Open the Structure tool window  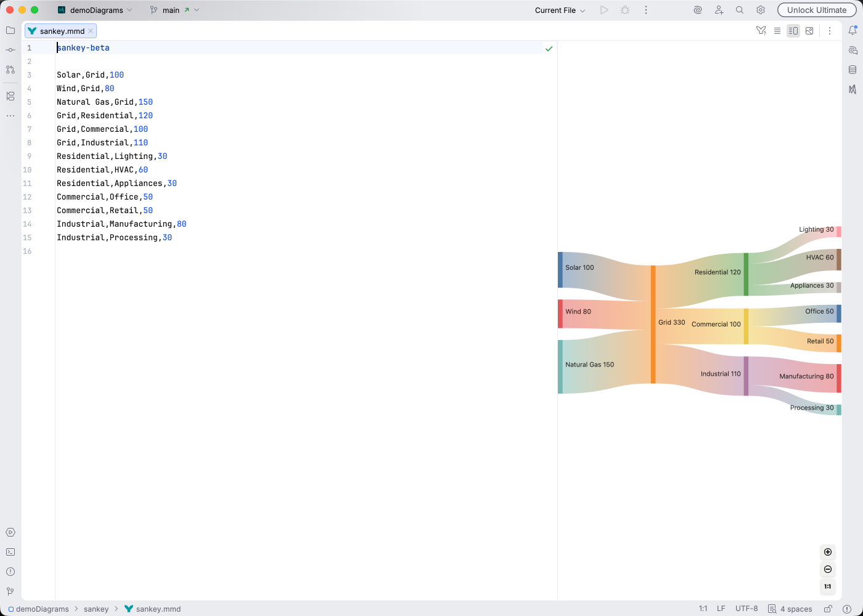(x=10, y=96)
